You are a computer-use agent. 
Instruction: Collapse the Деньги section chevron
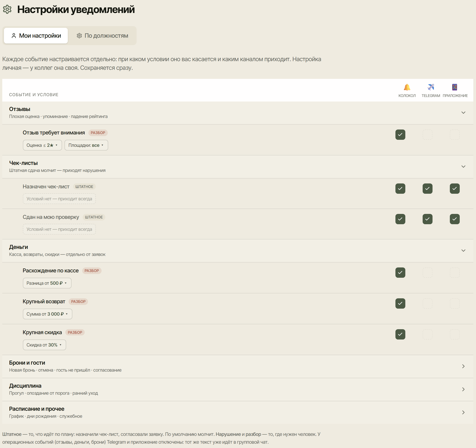tap(463, 250)
